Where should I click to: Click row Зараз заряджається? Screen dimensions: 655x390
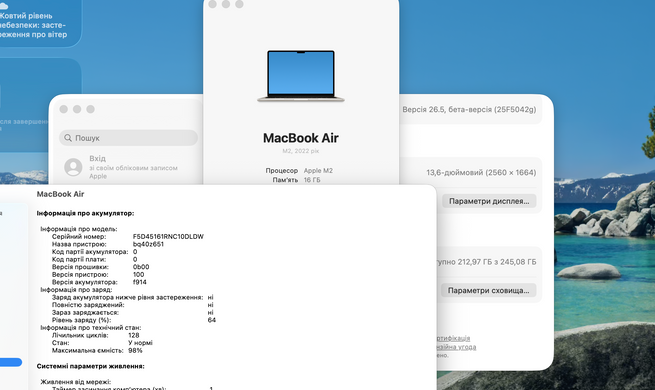(132, 312)
